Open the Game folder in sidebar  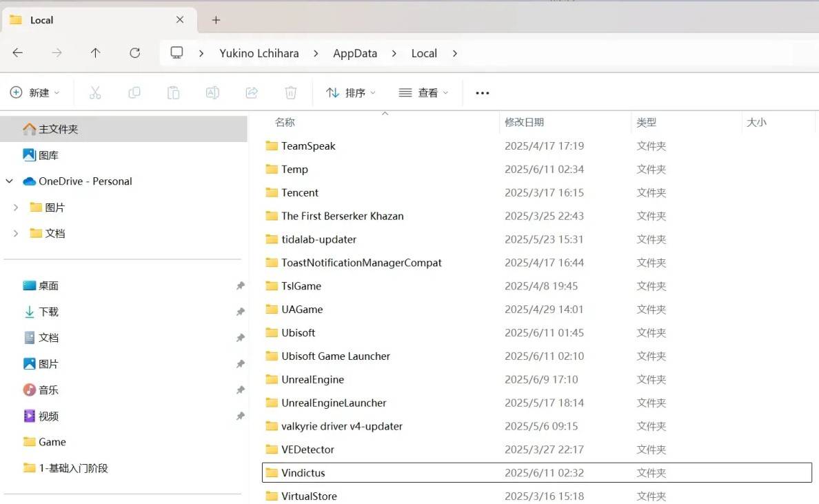pyautogui.click(x=52, y=442)
